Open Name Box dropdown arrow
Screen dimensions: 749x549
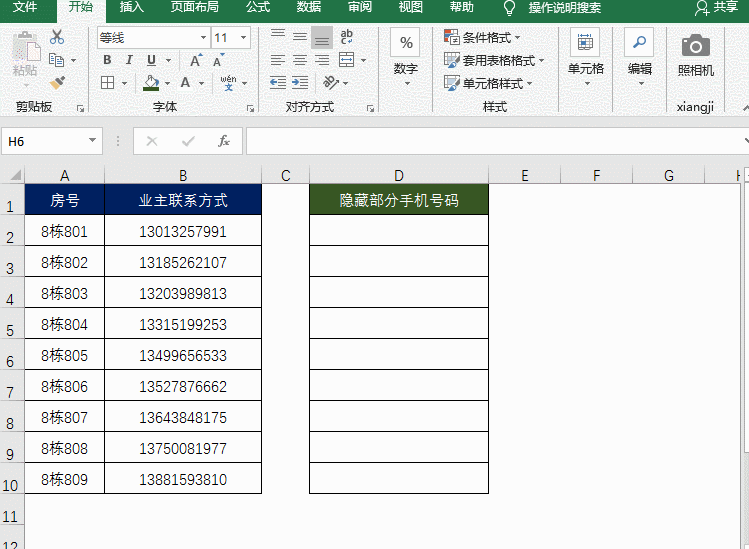pyautogui.click(x=93, y=141)
